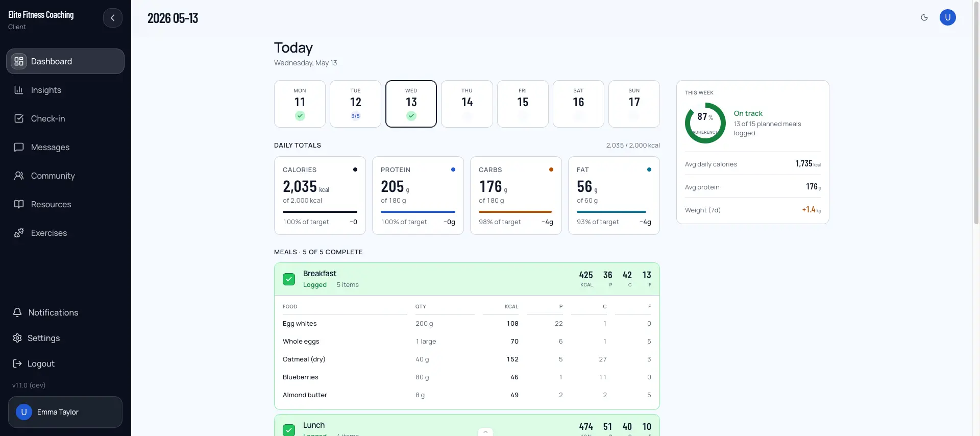Viewport: 980px width, 436px height.
Task: Click the Calories daily total card
Action: click(x=320, y=196)
